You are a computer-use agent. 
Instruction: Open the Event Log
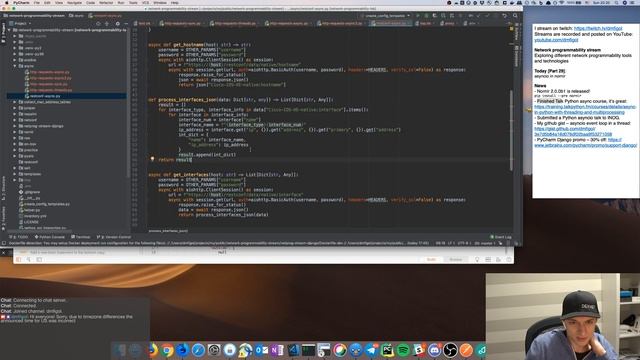(501, 237)
